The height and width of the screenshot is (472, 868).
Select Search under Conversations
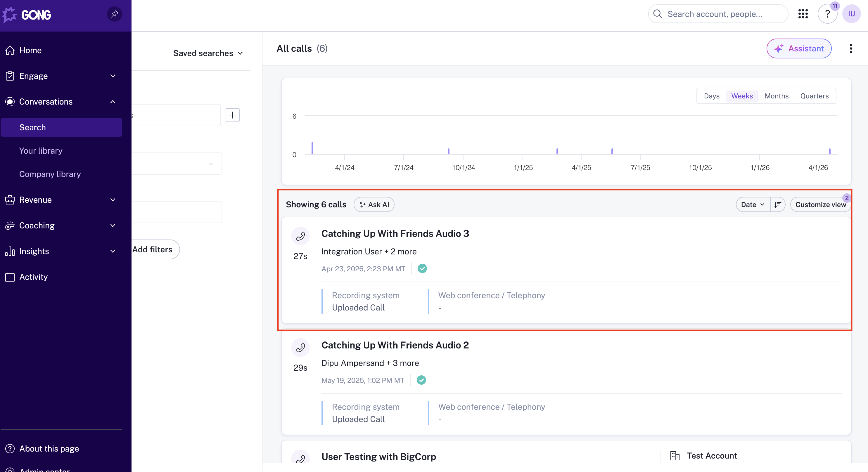[x=61, y=127]
